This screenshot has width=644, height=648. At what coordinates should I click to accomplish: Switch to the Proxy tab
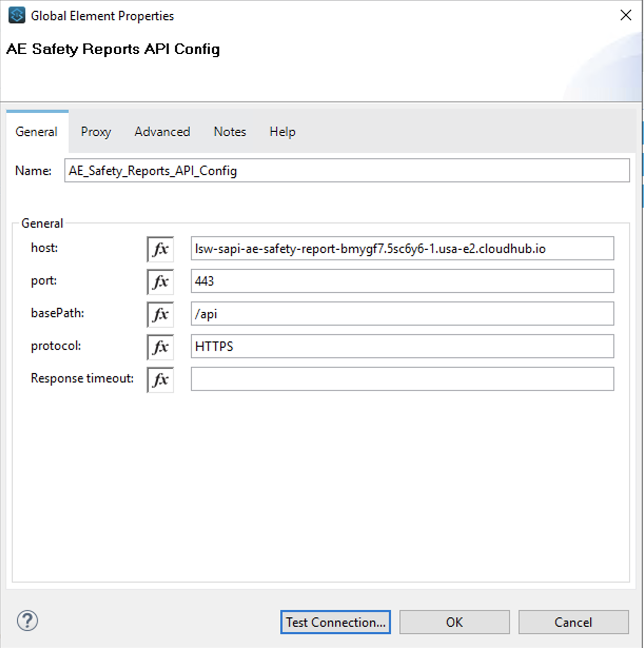(96, 132)
